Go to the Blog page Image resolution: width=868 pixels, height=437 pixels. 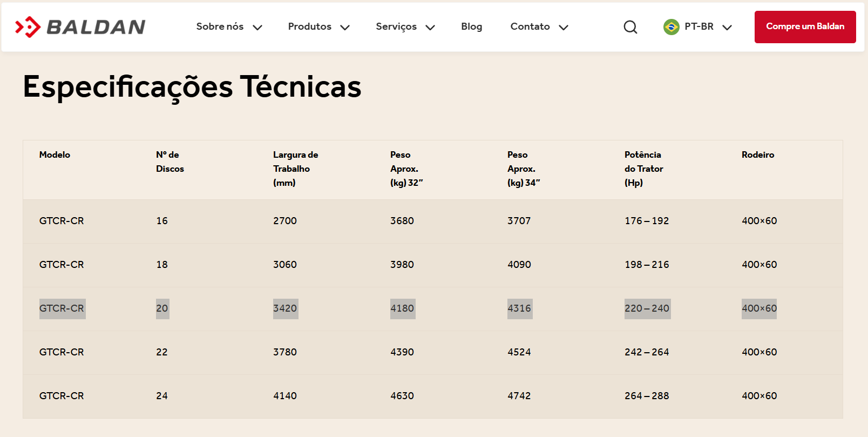tap(471, 26)
